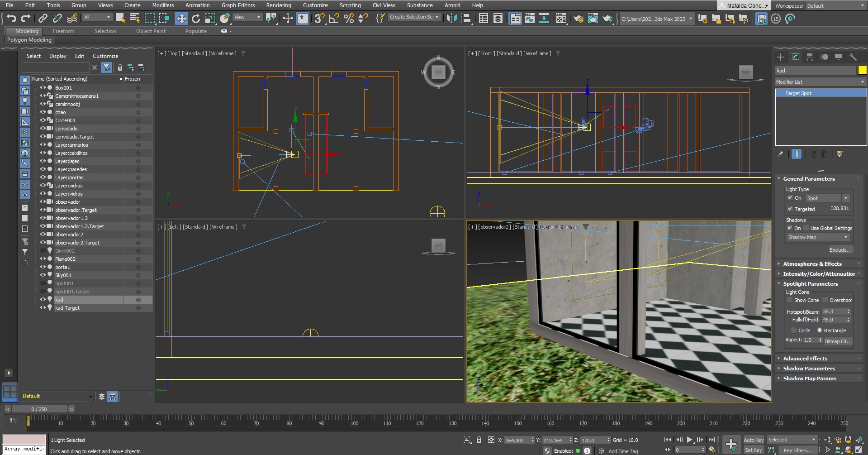Activate the Select and Rotate tool
The height and width of the screenshot is (455, 868).
pos(196,19)
